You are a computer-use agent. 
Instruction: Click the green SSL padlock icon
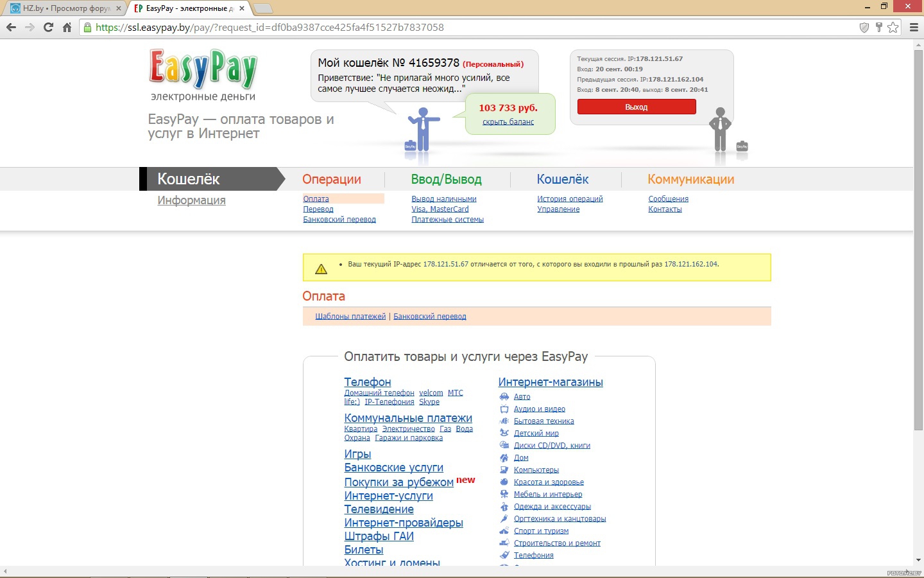(x=88, y=28)
